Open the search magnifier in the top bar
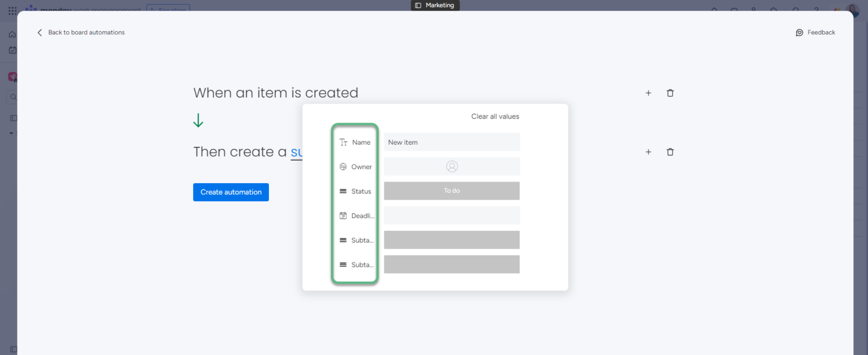Image resolution: width=868 pixels, height=355 pixels. tap(795, 10)
